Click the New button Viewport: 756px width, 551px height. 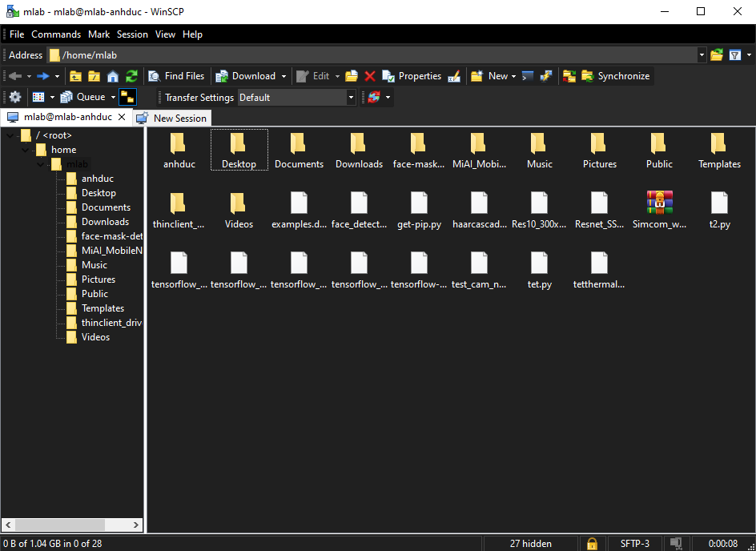click(489, 76)
